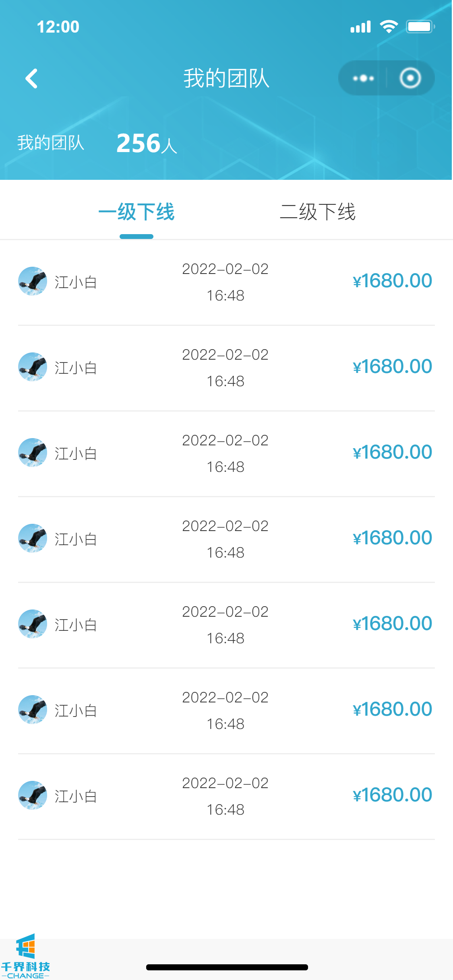The width and height of the screenshot is (453, 980).
Task: Tap the Wi-Fi status icon
Action: click(389, 27)
